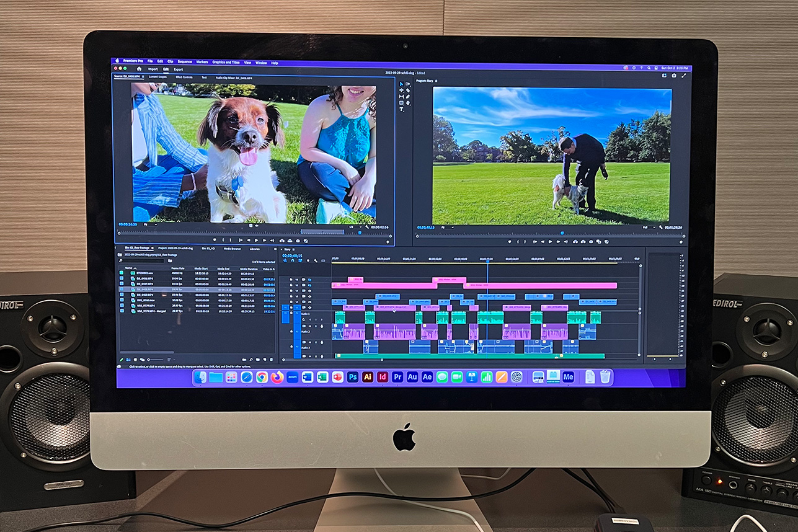Viewport: 798px width, 532px height.
Task: Click the Export workspace button
Action: [179, 69]
